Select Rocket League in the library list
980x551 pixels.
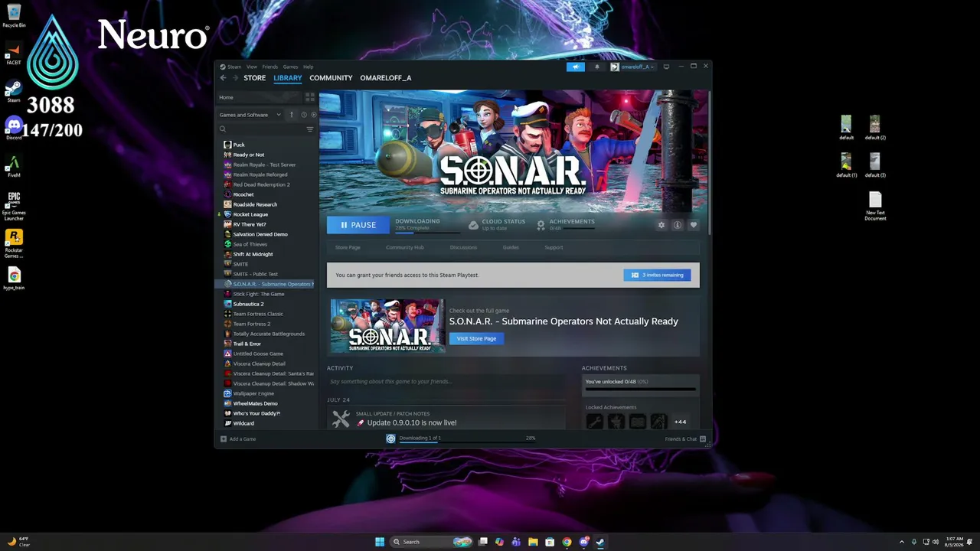tap(250, 214)
